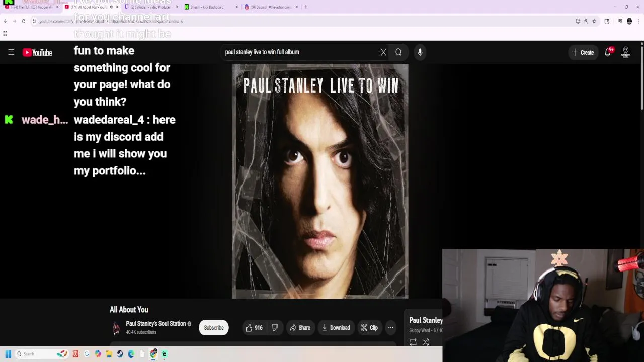Go to YouTube home via logo
Screen dimensions: 644x362
coord(37,52)
